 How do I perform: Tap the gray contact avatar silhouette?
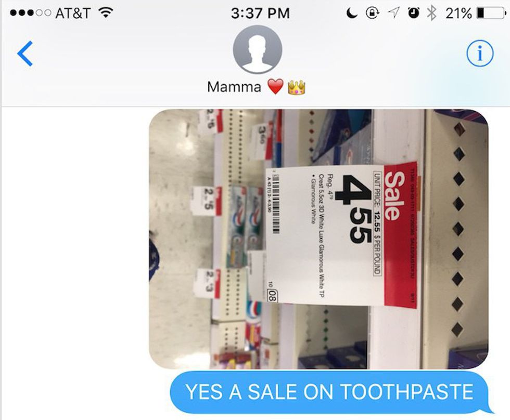point(257,50)
